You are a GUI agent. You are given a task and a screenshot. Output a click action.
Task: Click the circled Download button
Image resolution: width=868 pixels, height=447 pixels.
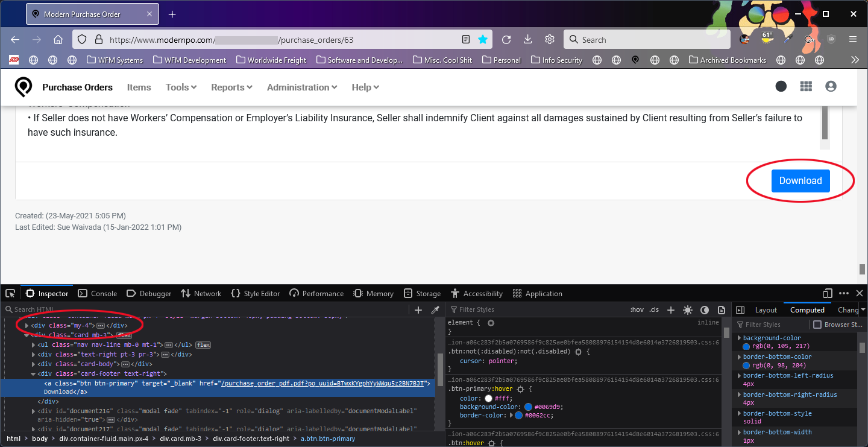800,180
